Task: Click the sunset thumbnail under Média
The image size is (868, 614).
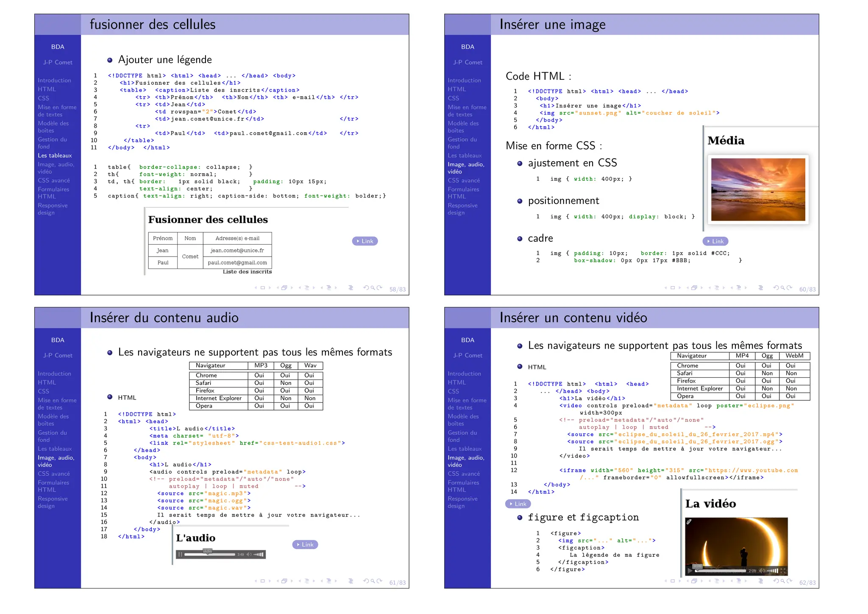Action: pos(758,190)
